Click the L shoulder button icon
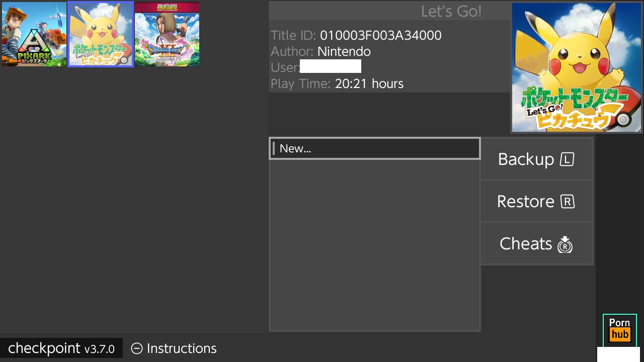Image resolution: width=644 pixels, height=362 pixels. coord(567,159)
